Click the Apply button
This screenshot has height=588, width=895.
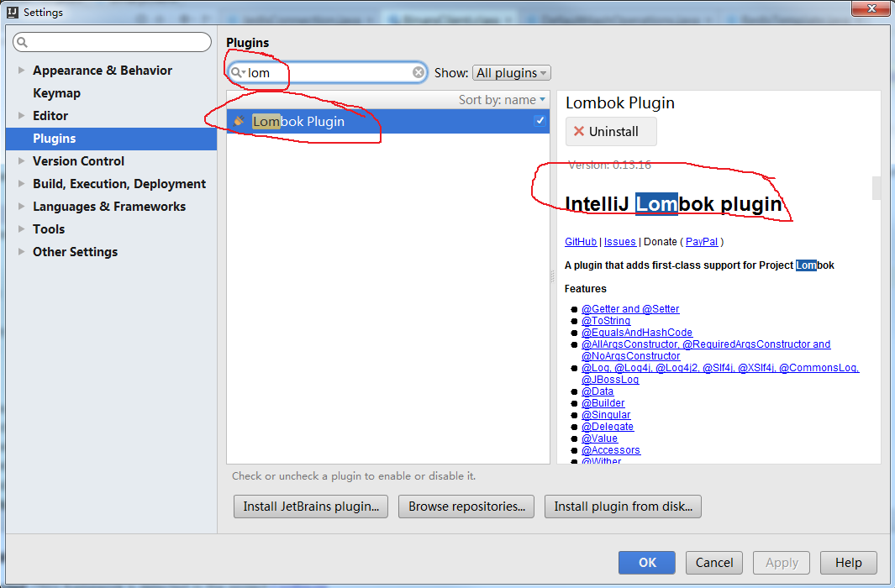tap(782, 563)
